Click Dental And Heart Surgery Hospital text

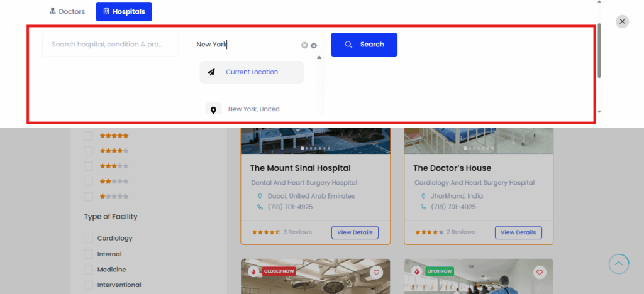coord(304,182)
